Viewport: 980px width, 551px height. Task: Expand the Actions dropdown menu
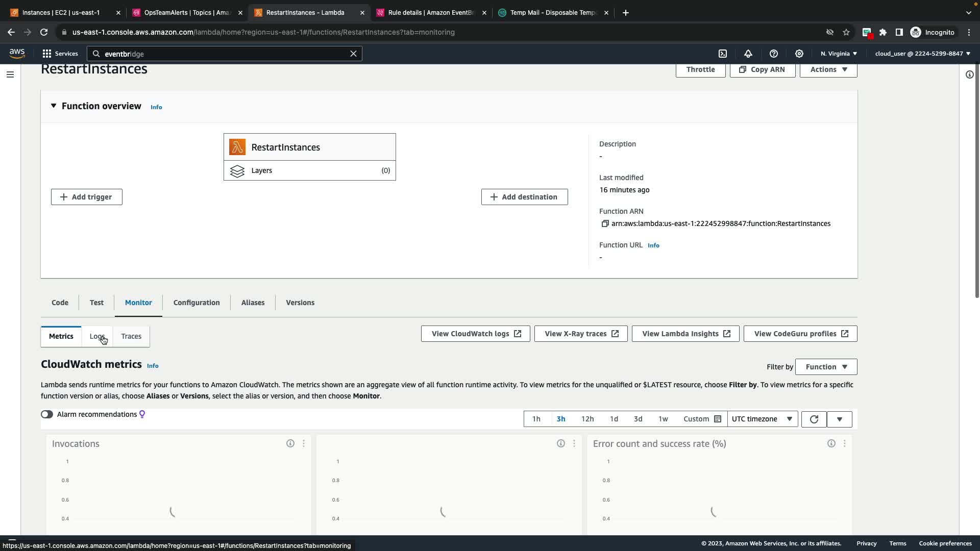(x=828, y=69)
